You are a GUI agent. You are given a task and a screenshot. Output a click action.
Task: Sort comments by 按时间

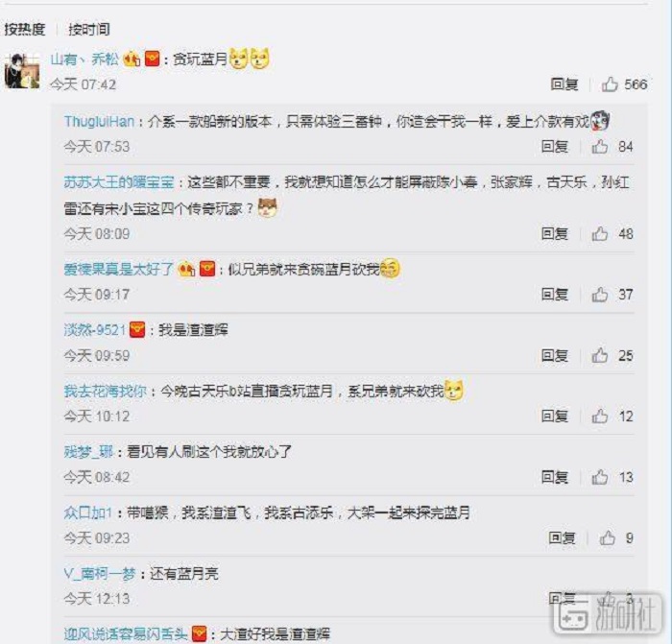89,29
